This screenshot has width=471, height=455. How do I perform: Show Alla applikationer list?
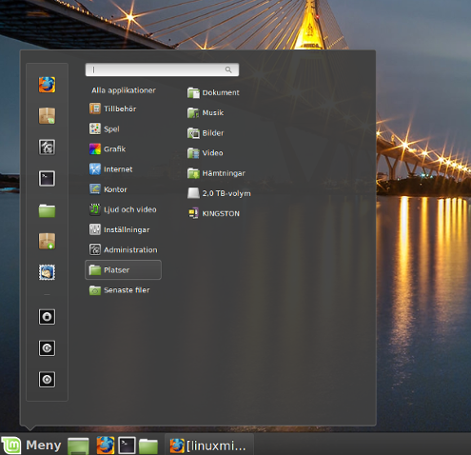(123, 90)
